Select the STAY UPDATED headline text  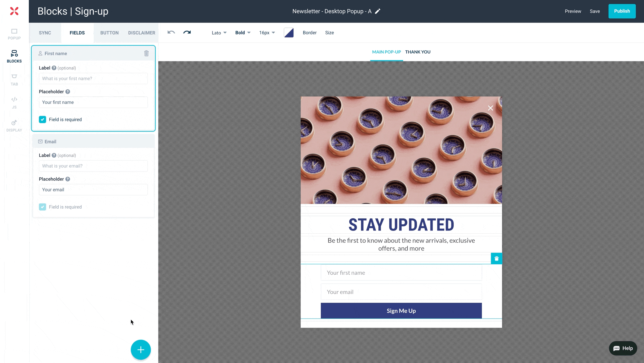pos(401,225)
